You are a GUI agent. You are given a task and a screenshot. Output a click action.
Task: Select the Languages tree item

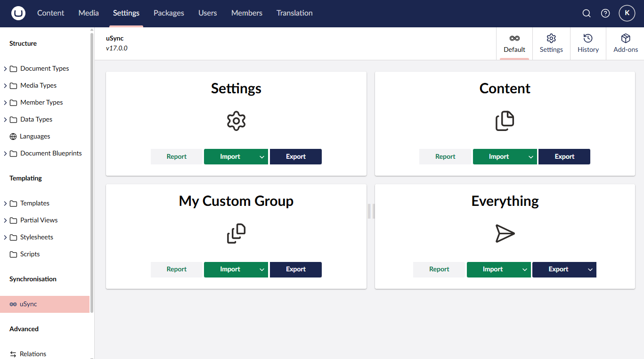[x=45, y=137]
